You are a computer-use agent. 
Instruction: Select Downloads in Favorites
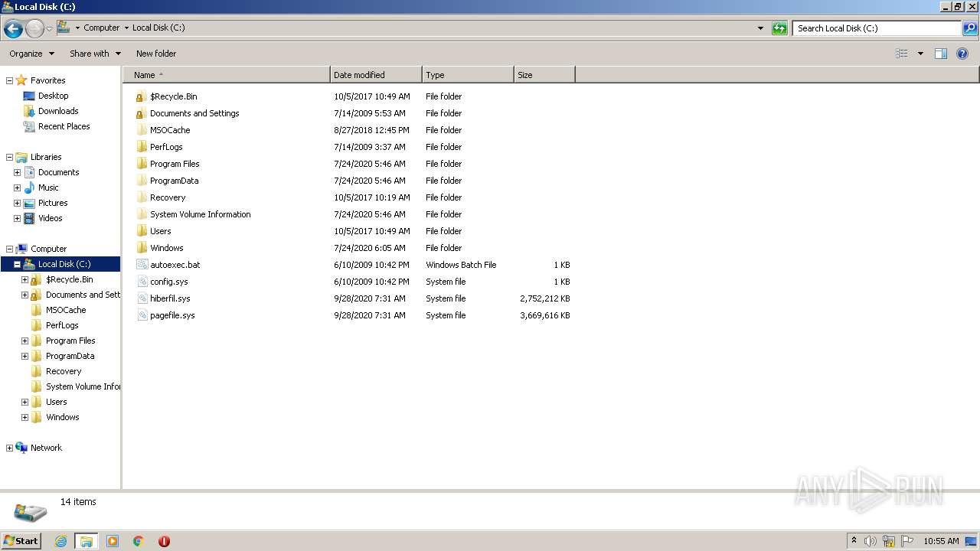[58, 111]
